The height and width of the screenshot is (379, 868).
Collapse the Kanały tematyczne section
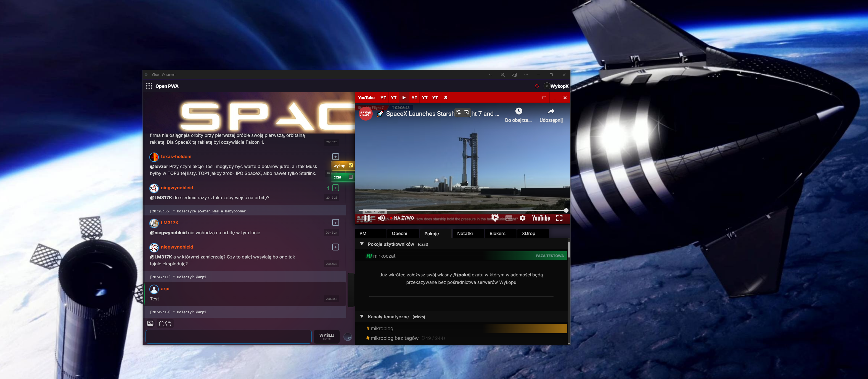(362, 317)
